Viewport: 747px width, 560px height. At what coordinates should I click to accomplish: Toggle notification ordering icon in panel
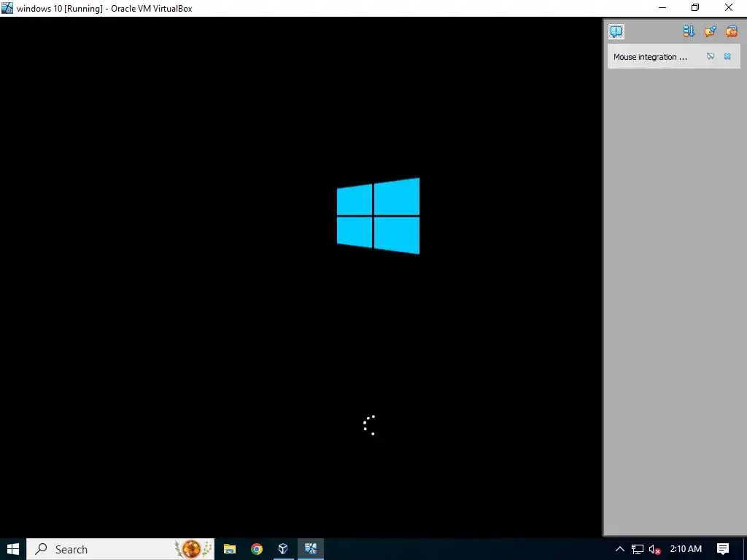click(x=689, y=31)
